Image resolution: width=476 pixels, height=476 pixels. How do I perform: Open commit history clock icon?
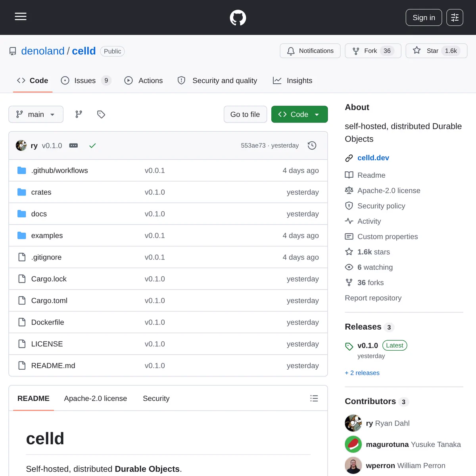tap(312, 146)
